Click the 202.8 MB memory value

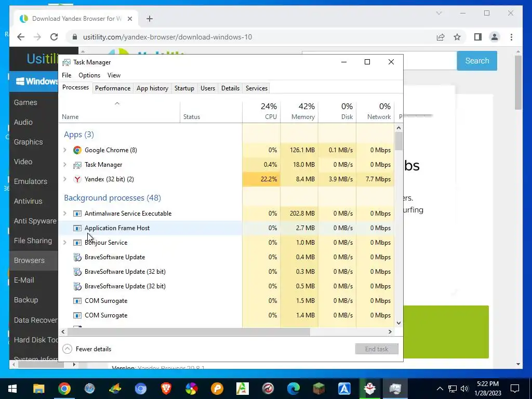(302, 214)
